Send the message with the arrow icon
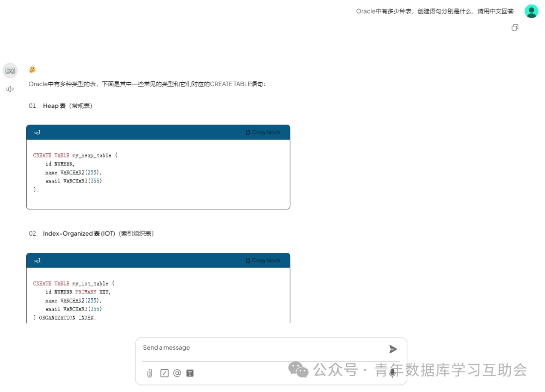 [393, 349]
